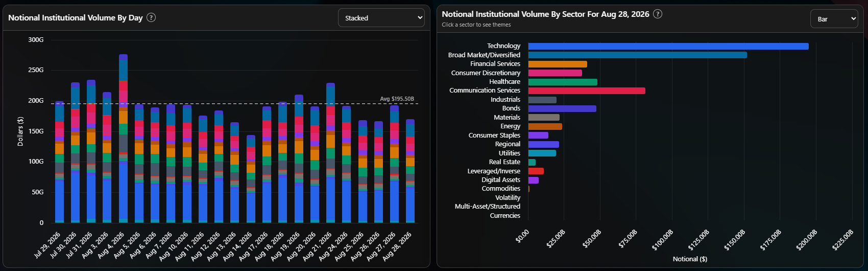Select the Energy sector label
The width and height of the screenshot is (868, 271).
pos(510,126)
